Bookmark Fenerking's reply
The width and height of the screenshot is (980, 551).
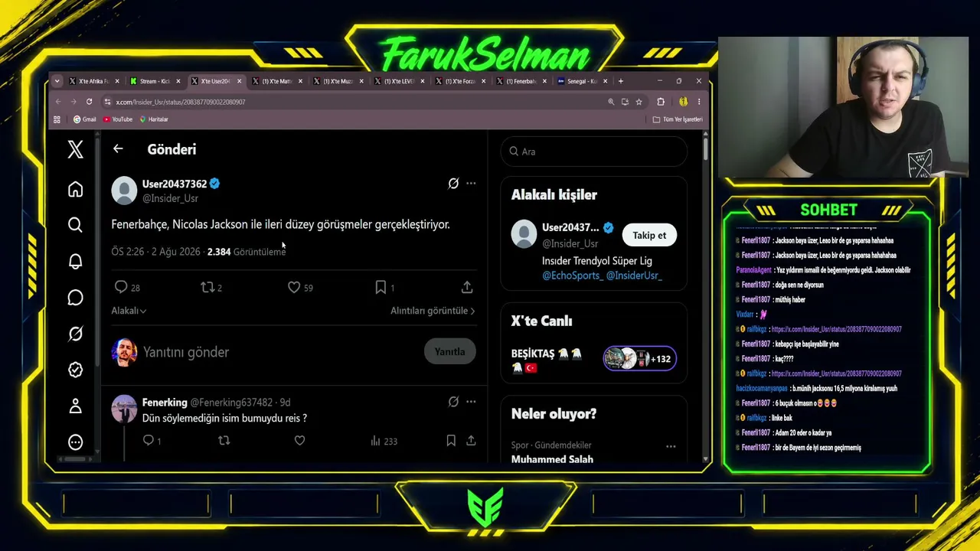tap(451, 441)
